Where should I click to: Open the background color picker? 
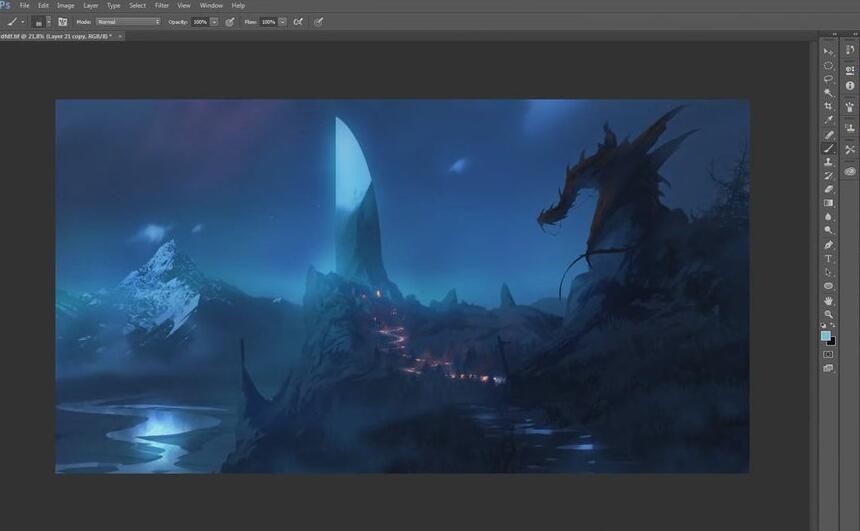coord(832,342)
